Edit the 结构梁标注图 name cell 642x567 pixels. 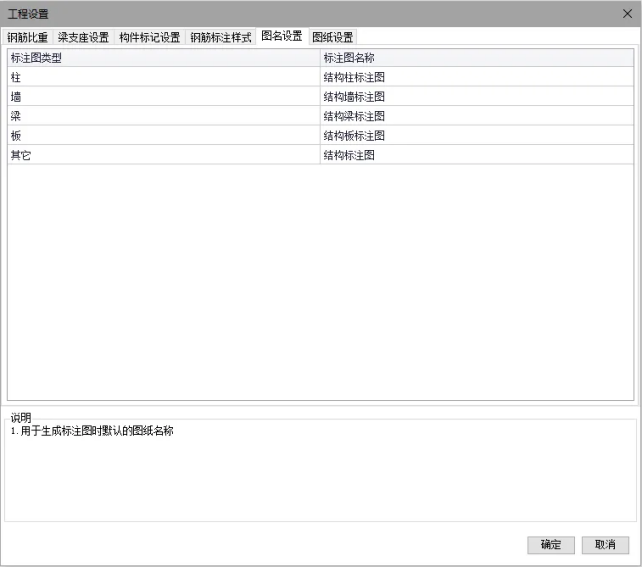click(476, 116)
